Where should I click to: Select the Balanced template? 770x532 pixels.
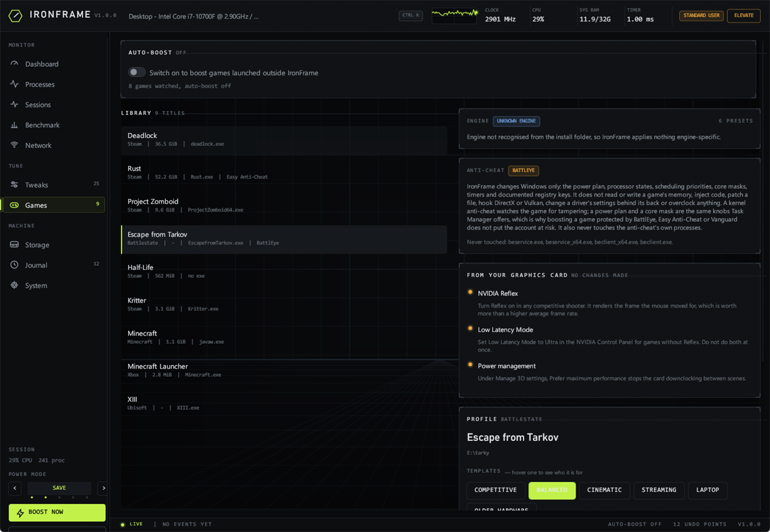(x=552, y=490)
